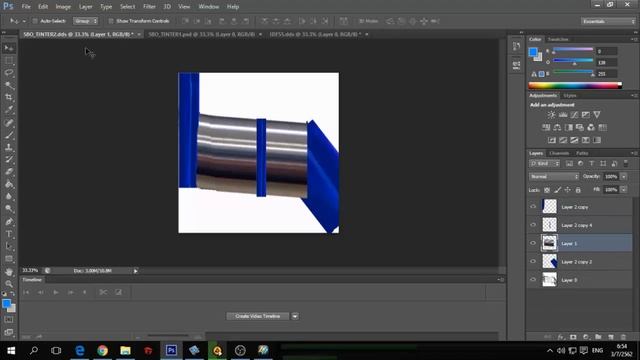Select the Magic Wand tool
640x360 pixels.
9,85
